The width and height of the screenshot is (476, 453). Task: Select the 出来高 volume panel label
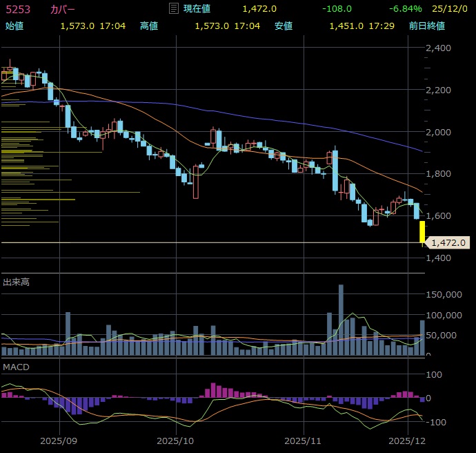click(16, 282)
